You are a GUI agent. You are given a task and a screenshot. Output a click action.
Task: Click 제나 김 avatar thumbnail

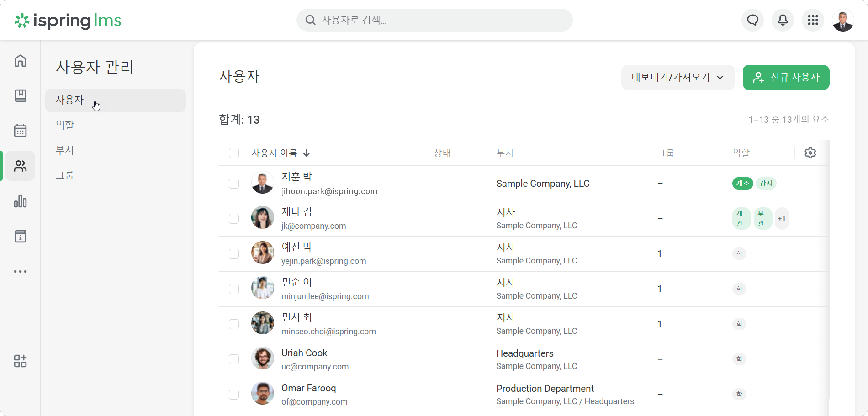pos(262,218)
